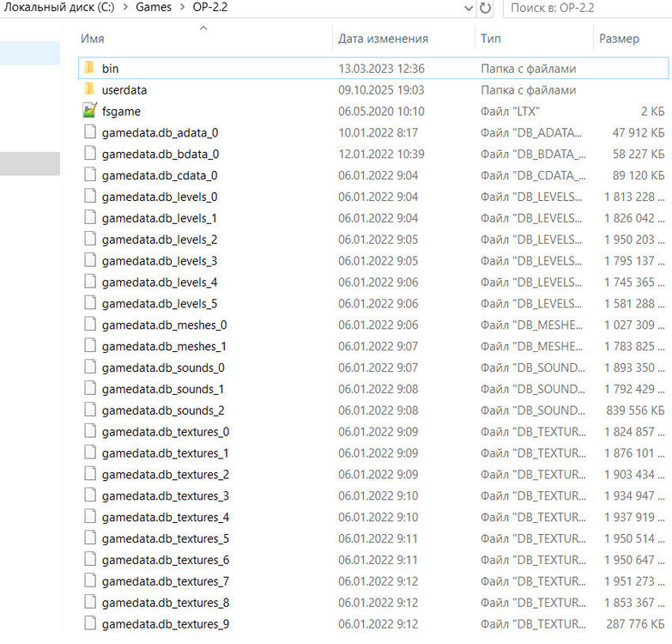Select the userdata folder icon
This screenshot has width=672, height=644.
pyautogui.click(x=89, y=89)
